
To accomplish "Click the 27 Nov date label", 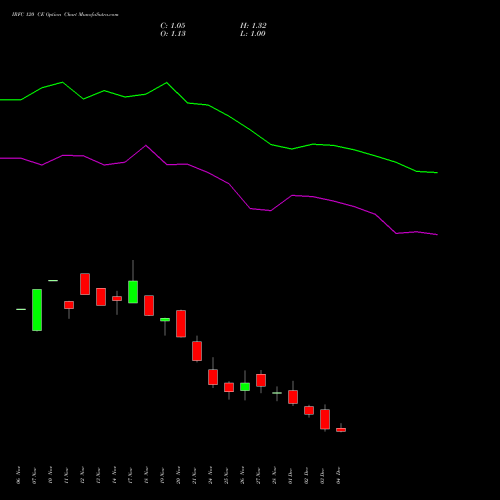I will [258, 475].
